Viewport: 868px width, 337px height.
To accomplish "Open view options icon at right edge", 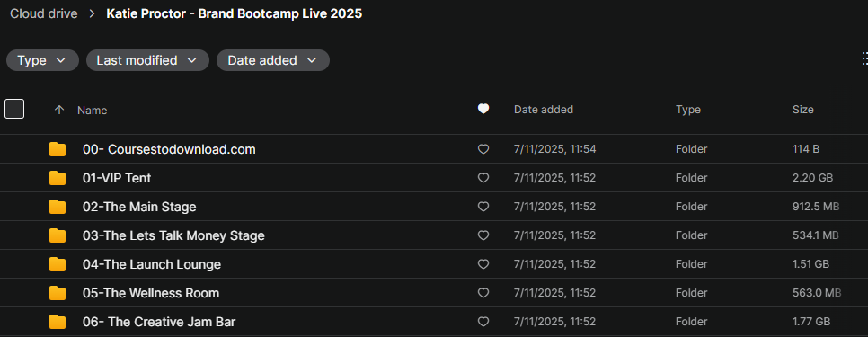I will click(864, 60).
